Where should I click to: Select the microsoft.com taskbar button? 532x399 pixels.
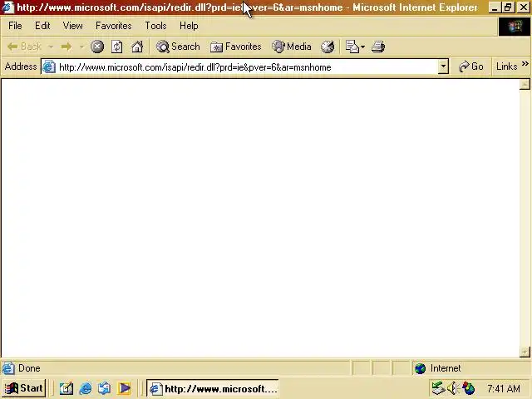coord(213,388)
